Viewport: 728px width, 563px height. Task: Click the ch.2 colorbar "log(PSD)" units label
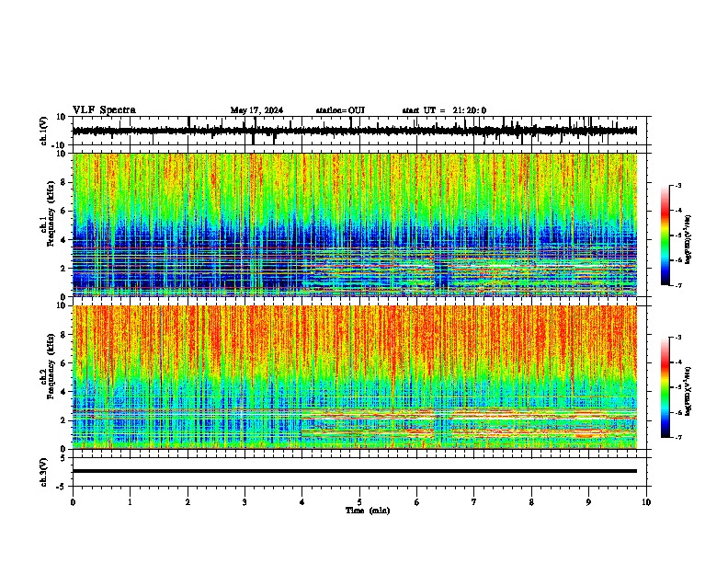[688, 391]
